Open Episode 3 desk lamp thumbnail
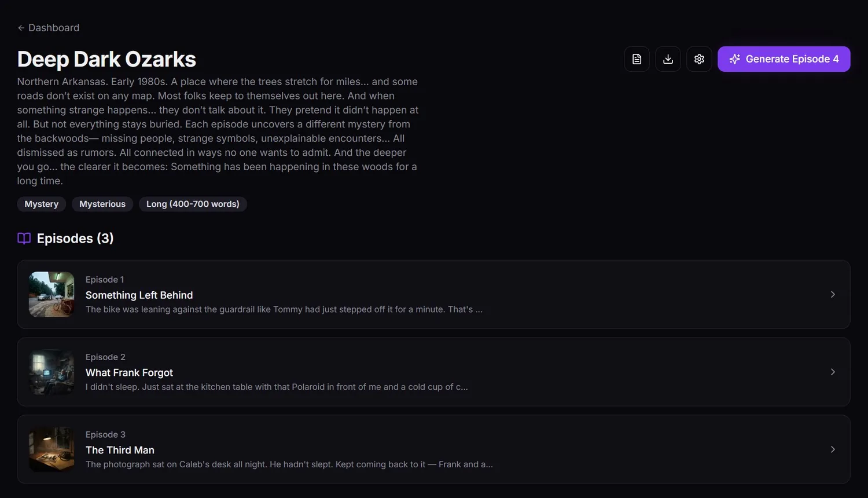The width and height of the screenshot is (868, 498). (52, 449)
